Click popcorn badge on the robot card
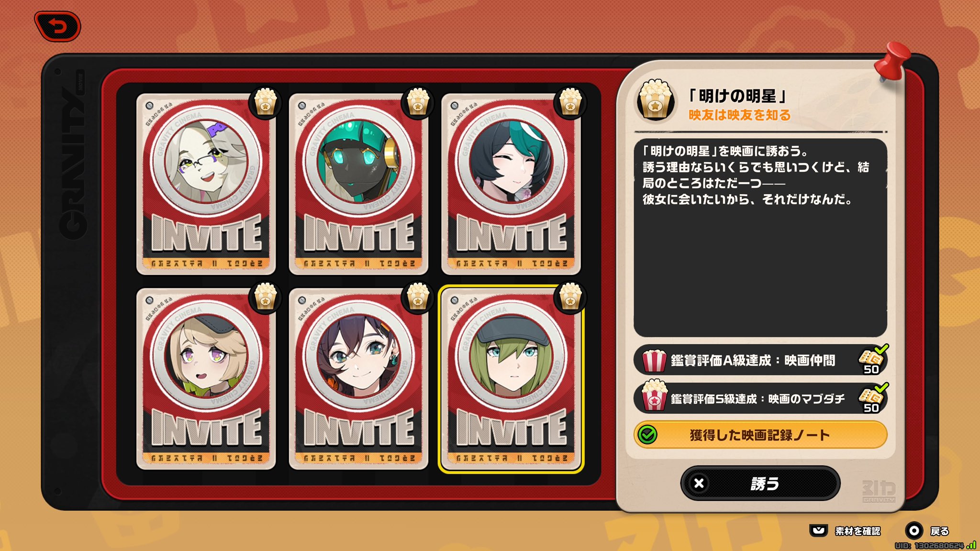980x551 pixels. tap(418, 102)
